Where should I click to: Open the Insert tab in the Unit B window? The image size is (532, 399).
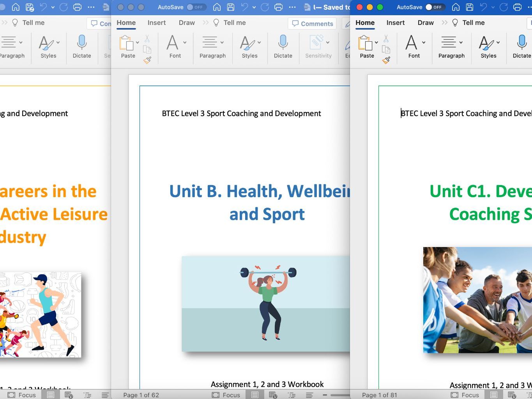tap(157, 23)
